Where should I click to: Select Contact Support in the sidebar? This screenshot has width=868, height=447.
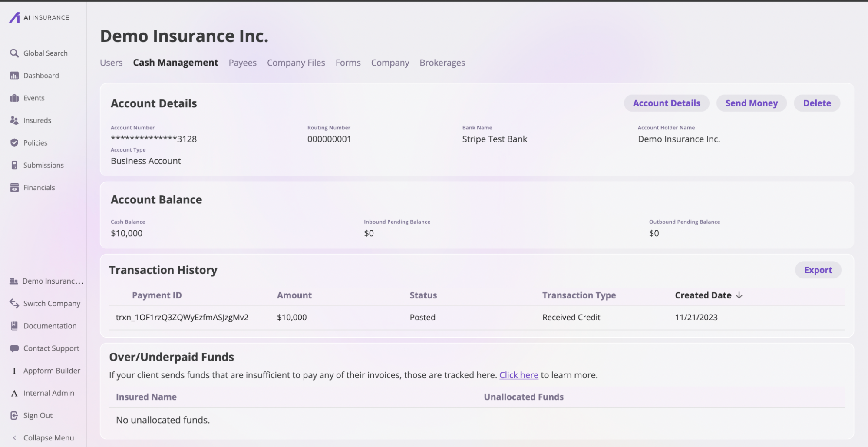point(51,348)
